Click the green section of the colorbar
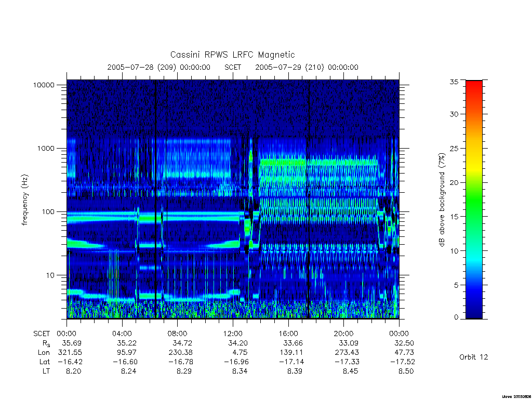532x399 pixels. pyautogui.click(x=474, y=200)
